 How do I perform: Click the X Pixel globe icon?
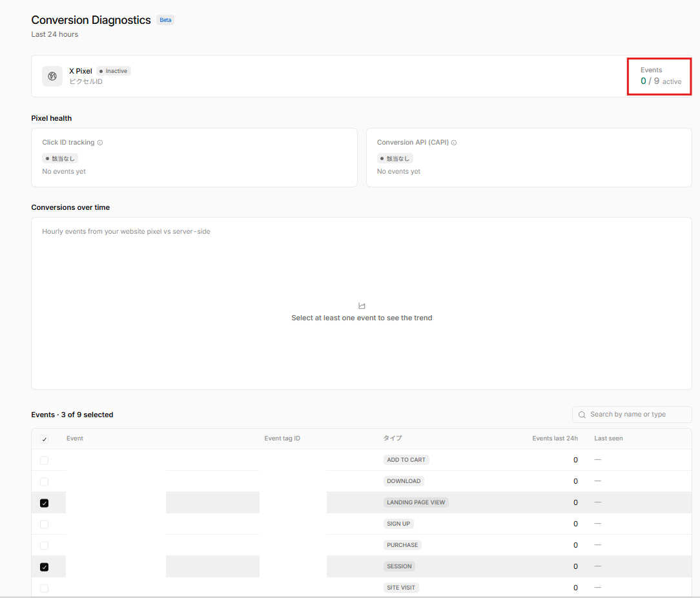coord(52,76)
